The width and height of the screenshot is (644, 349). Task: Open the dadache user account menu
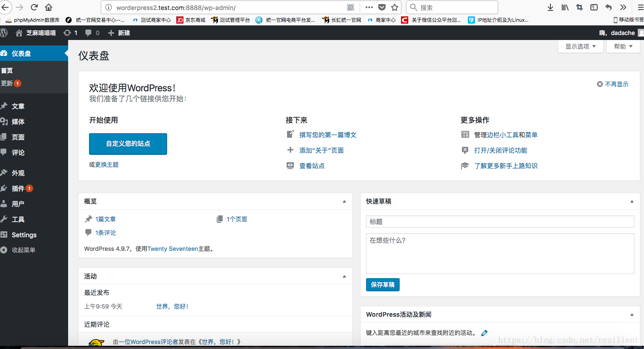(x=621, y=33)
